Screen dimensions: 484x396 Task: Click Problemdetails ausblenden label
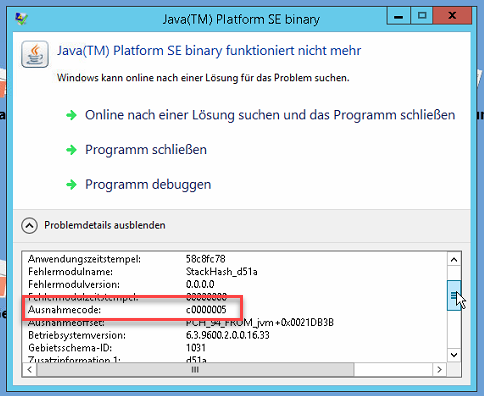pyautogui.click(x=105, y=225)
